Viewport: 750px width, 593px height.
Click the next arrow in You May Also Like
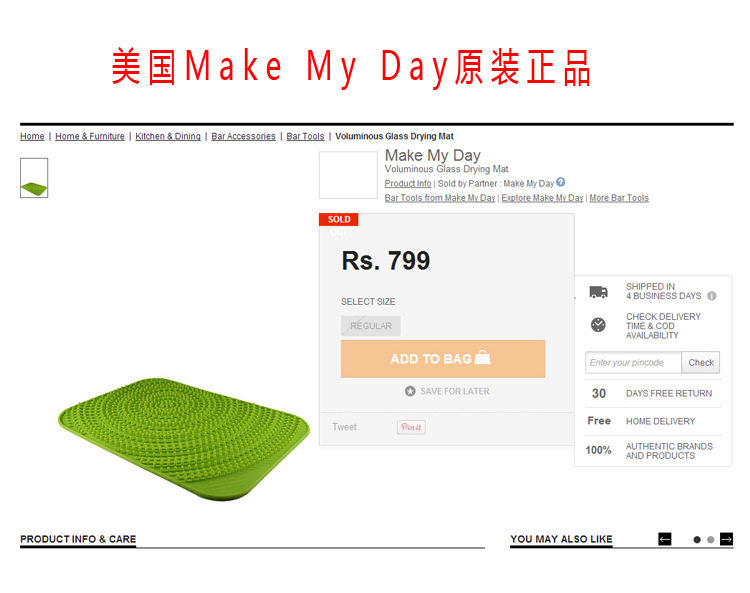coord(727,539)
